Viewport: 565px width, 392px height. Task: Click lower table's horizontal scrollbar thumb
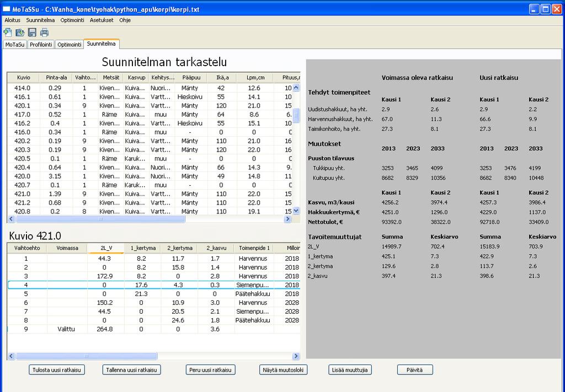click(87, 356)
